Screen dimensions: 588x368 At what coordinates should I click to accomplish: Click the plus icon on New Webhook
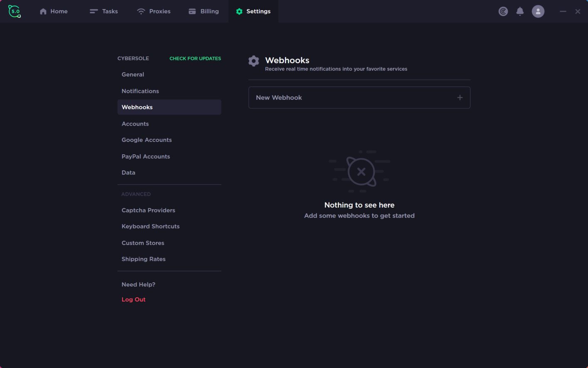click(460, 98)
